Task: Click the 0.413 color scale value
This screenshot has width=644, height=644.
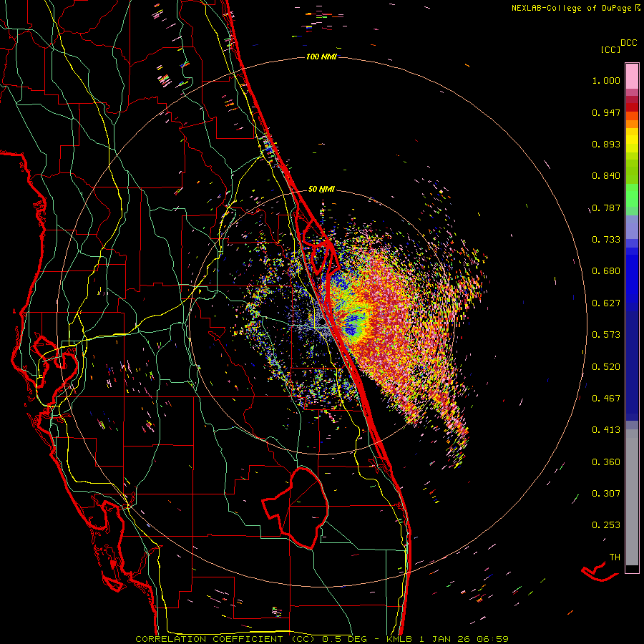Action: tap(606, 430)
